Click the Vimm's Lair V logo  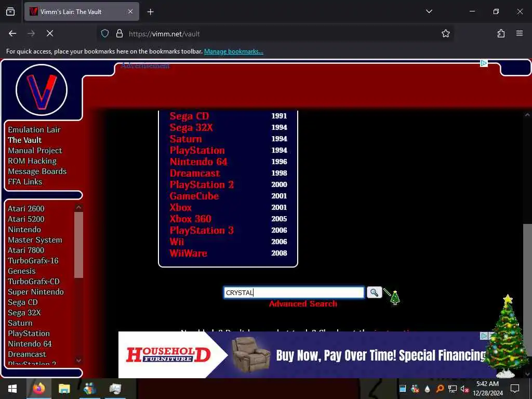click(x=42, y=90)
